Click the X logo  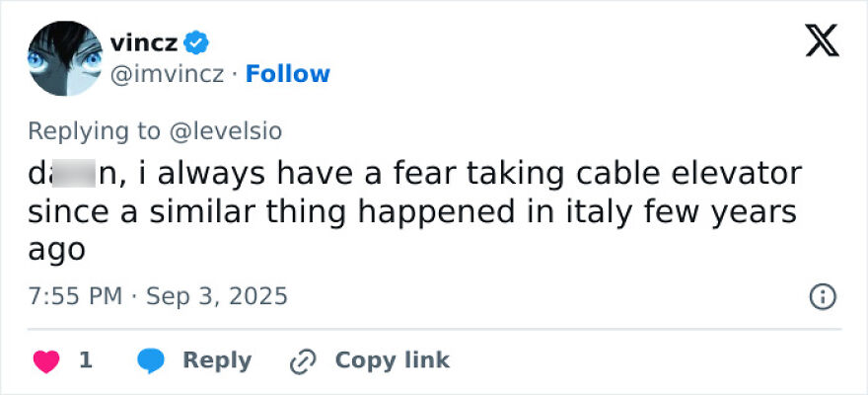click(823, 40)
